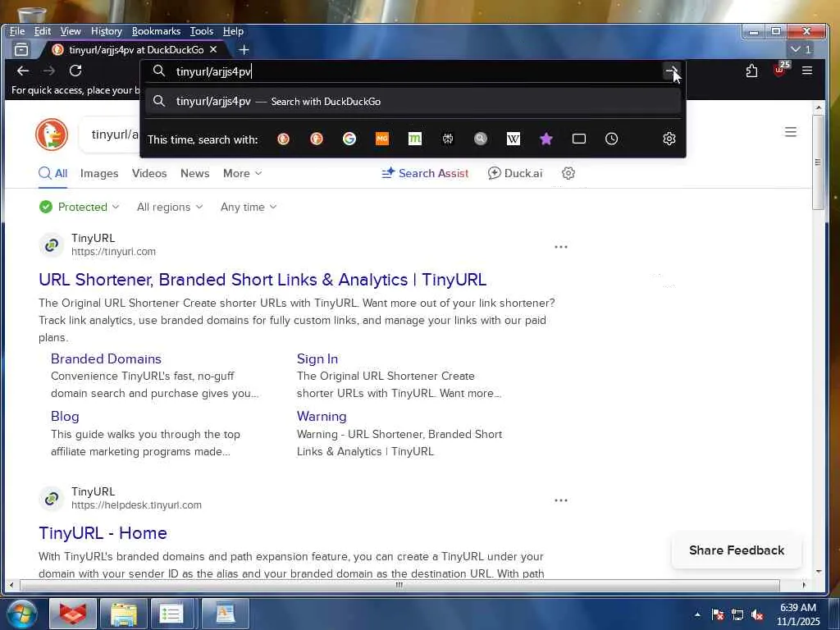Open the Sign In sitelink
Screen dimensions: 840x630
317,359
